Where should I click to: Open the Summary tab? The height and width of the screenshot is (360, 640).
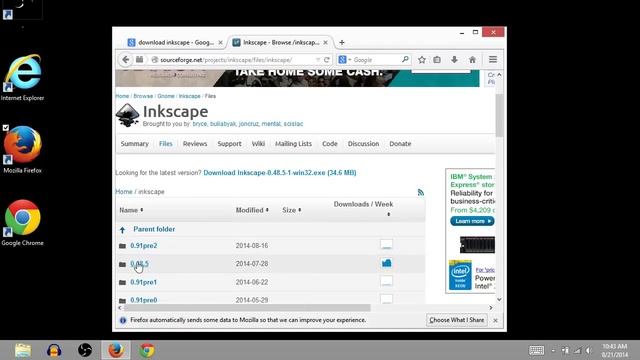pyautogui.click(x=134, y=144)
